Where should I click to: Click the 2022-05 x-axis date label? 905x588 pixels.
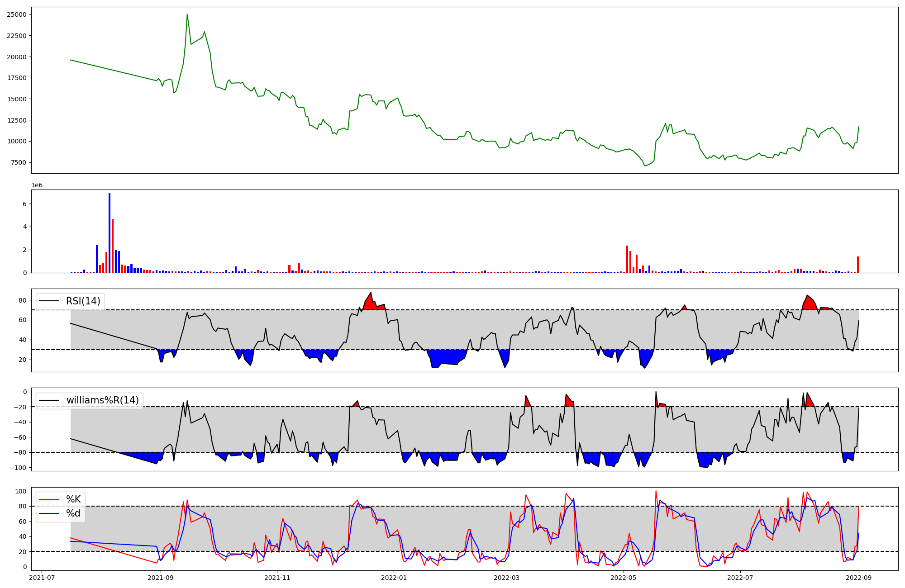coord(624,577)
